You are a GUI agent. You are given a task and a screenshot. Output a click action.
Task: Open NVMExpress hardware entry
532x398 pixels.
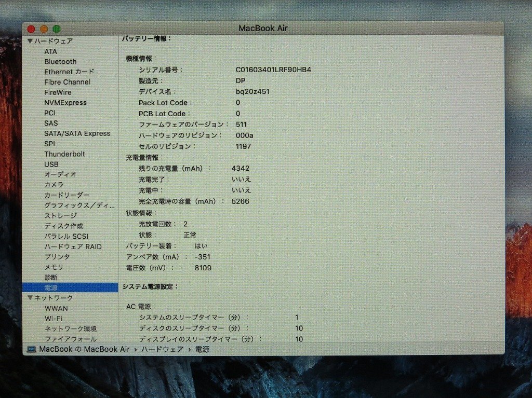coord(65,103)
